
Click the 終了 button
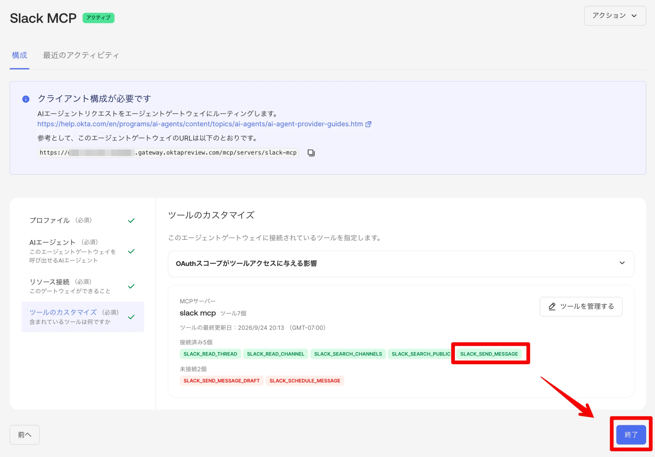[631, 435]
